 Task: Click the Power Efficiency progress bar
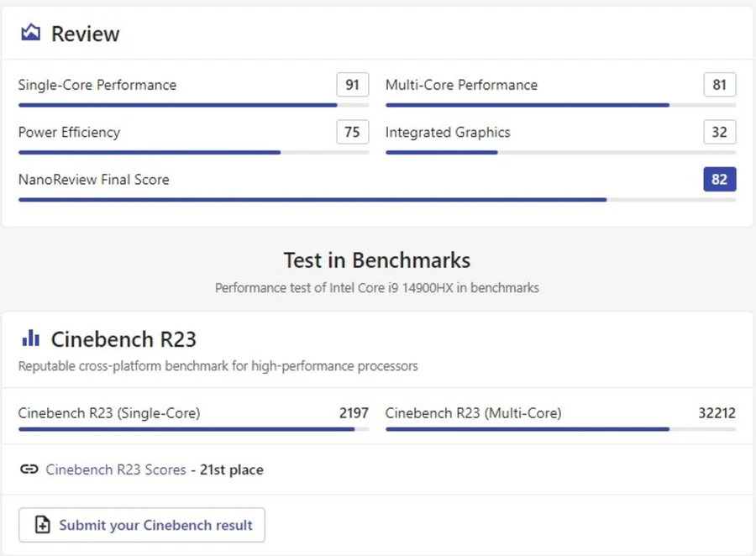193,152
